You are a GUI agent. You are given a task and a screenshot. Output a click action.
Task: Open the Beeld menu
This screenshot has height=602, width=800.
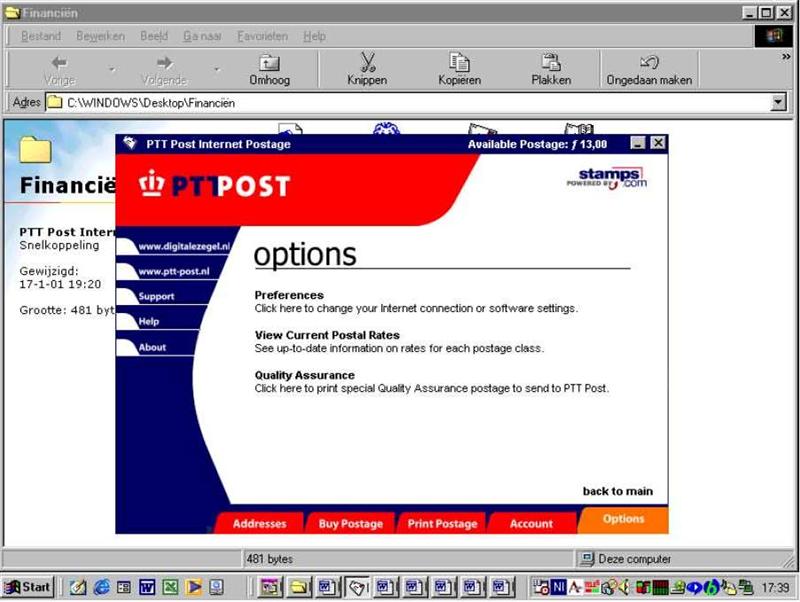coord(154,36)
